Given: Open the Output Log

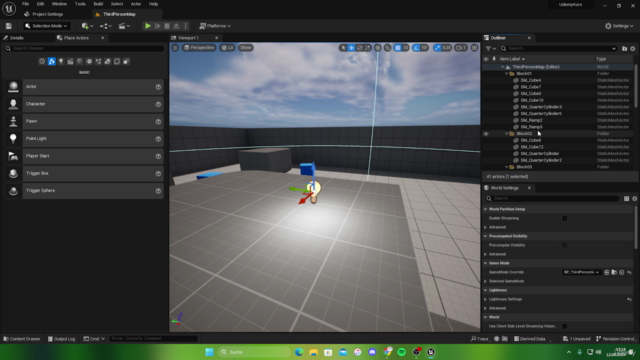Looking at the screenshot, I should (x=62, y=339).
